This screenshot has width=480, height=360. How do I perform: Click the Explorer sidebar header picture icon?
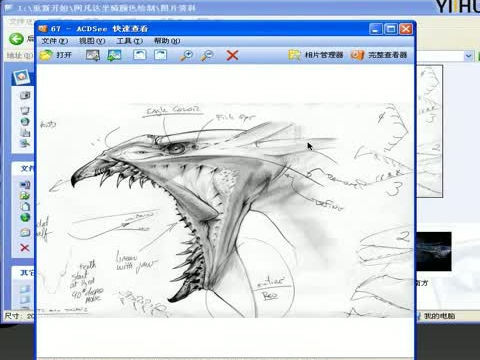[x=22, y=77]
